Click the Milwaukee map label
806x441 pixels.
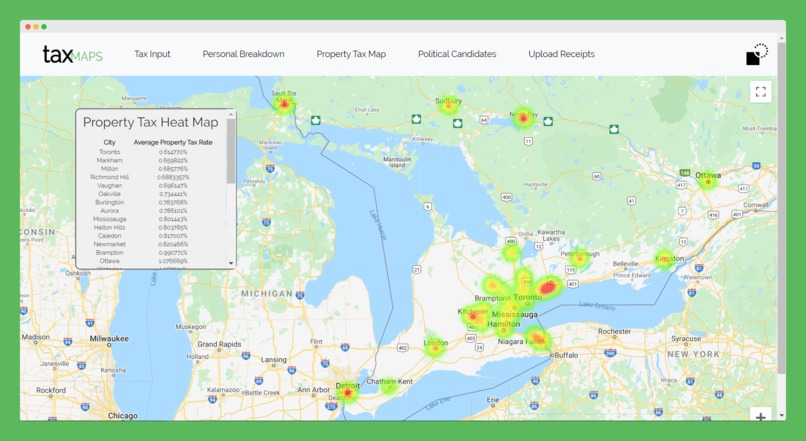109,339
